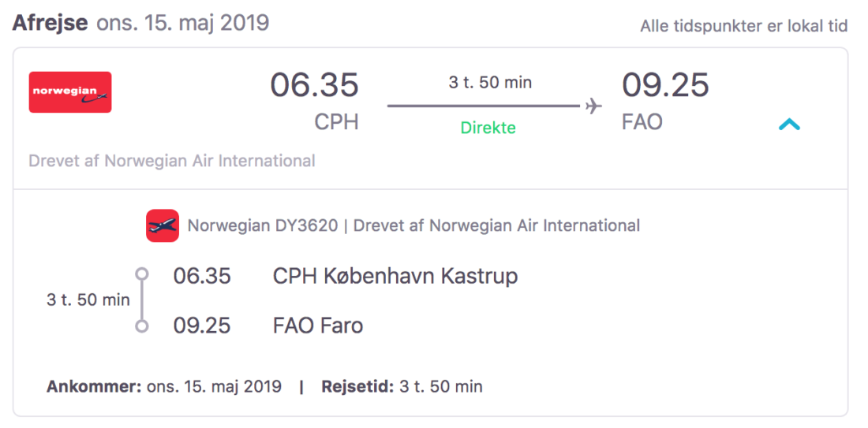
Task: Click the Alle tidspunkter er lokal tid note
Action: click(743, 26)
